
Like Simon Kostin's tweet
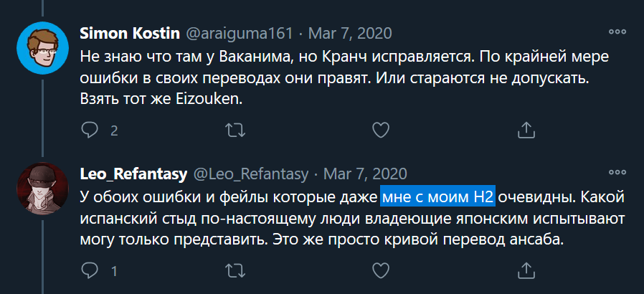(x=382, y=130)
